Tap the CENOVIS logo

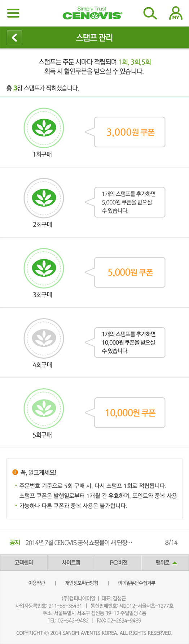tap(92, 13)
